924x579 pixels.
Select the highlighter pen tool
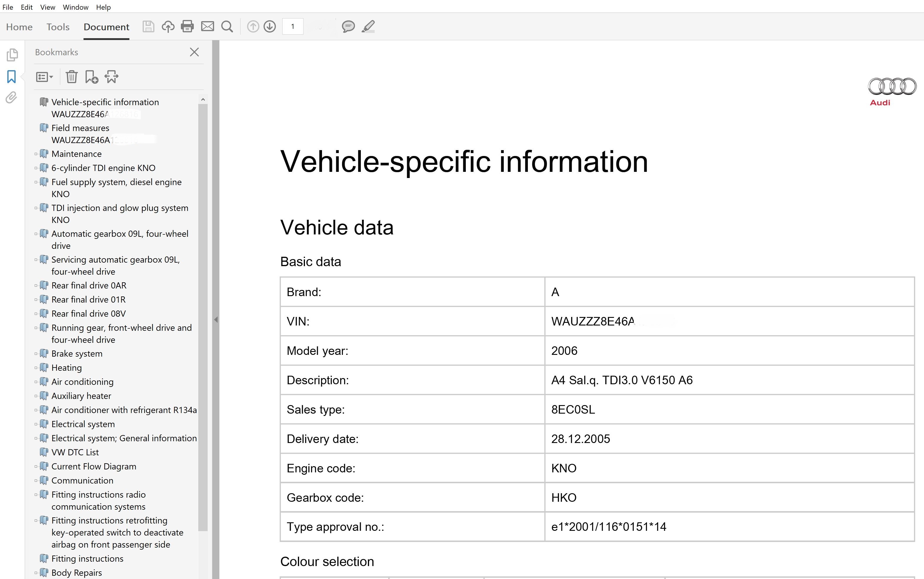click(x=368, y=26)
